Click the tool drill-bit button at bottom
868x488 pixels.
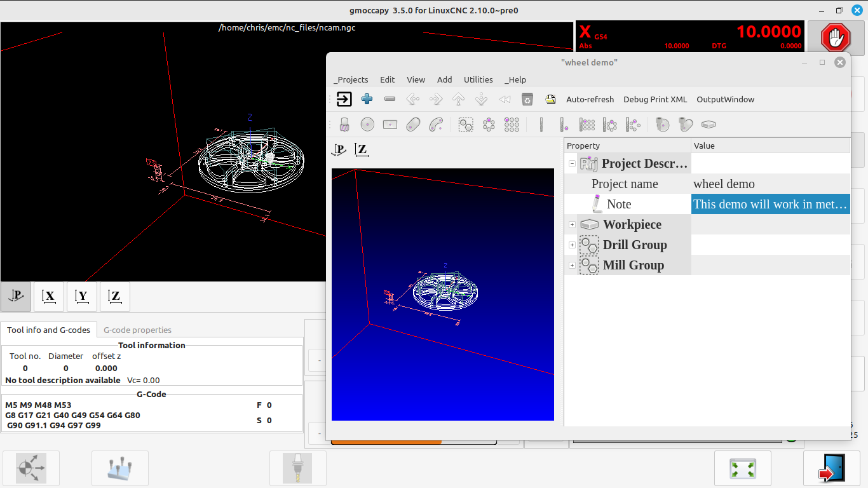tap(298, 469)
